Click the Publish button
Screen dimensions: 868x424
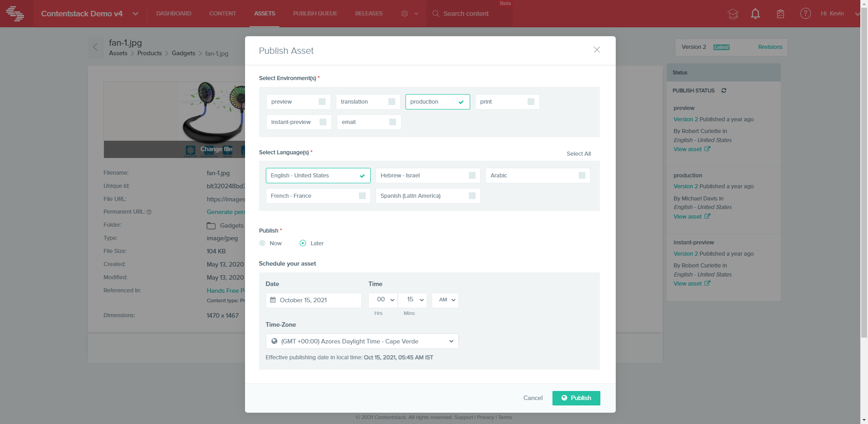pos(576,398)
